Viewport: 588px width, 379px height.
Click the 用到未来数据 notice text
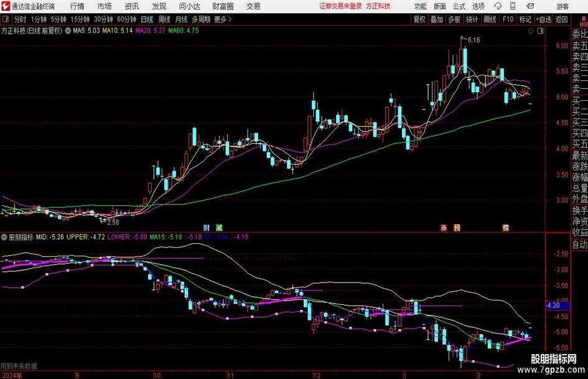[19, 366]
